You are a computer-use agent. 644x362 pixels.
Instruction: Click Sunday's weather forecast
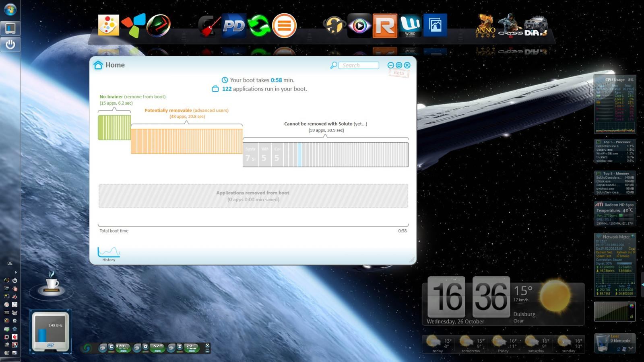[x=569, y=344]
